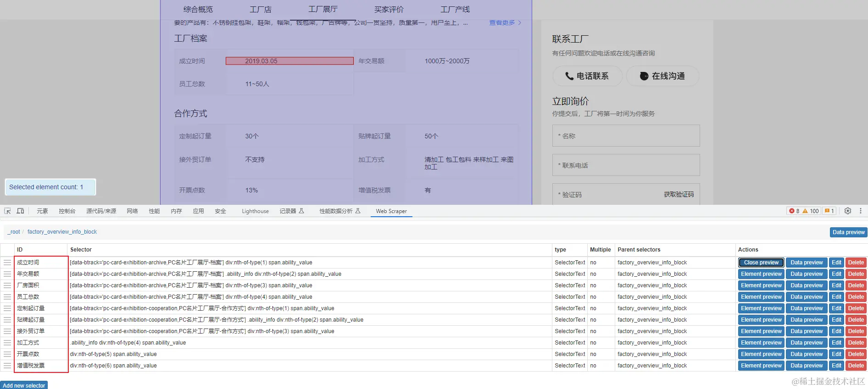Select the 厂房面积 ID cell
The image size is (868, 389).
point(41,285)
